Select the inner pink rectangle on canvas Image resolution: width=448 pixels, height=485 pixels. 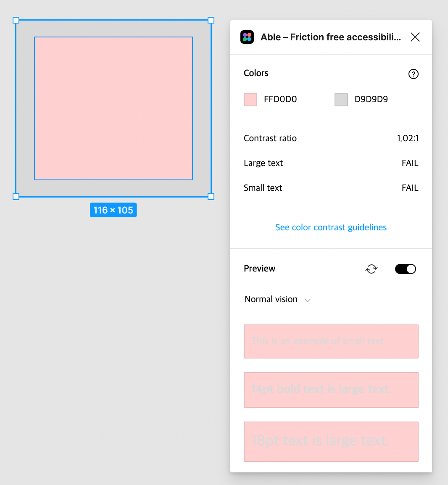click(x=113, y=108)
